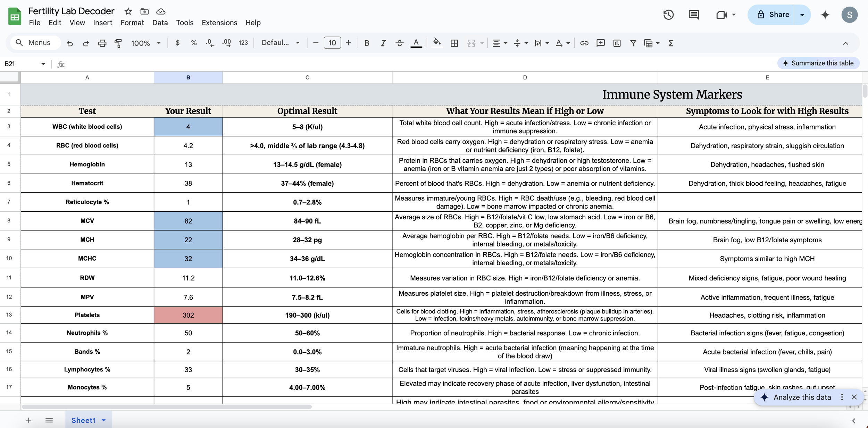Image resolution: width=868 pixels, height=428 pixels.
Task: Click the paint format icon
Action: pyautogui.click(x=118, y=43)
